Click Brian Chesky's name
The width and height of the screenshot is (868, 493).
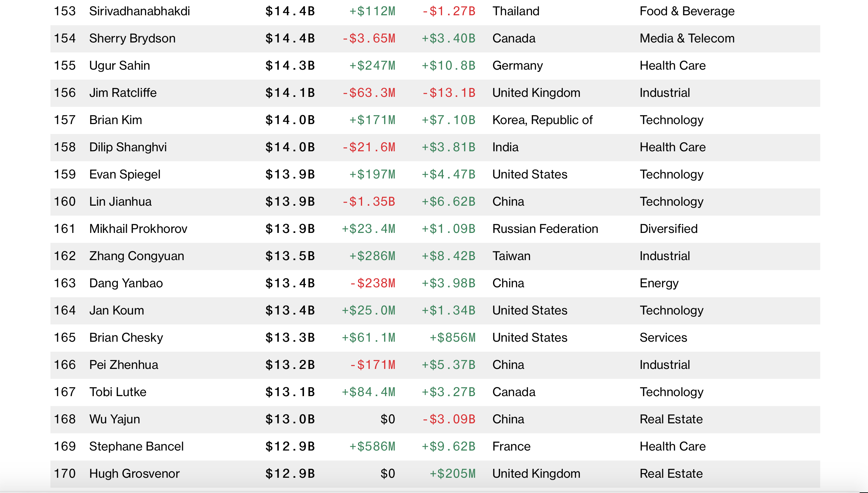tap(126, 338)
